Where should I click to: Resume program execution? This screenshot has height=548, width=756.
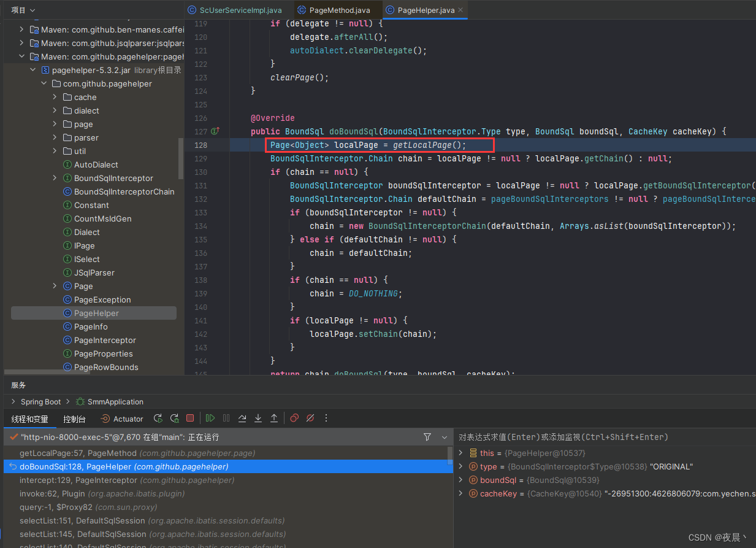[210, 419]
